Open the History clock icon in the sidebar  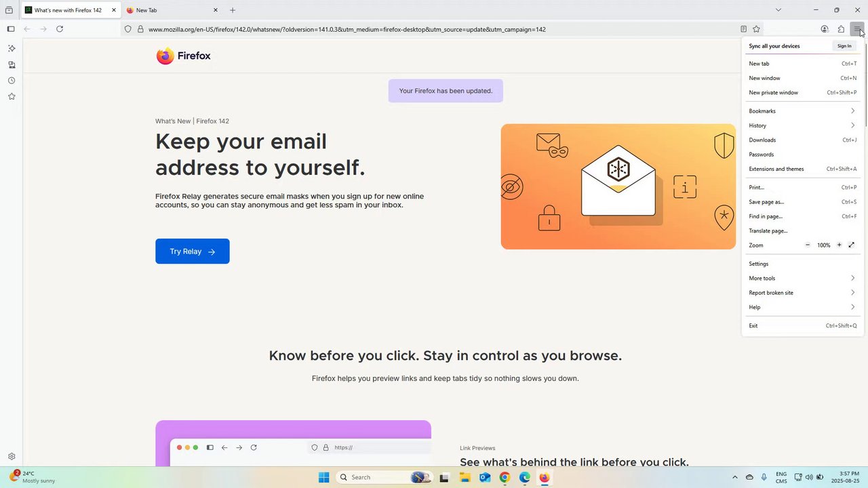click(12, 81)
